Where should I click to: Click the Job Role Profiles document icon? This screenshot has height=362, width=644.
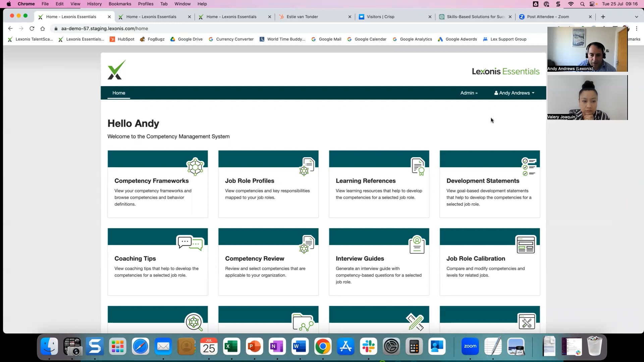tap(307, 166)
